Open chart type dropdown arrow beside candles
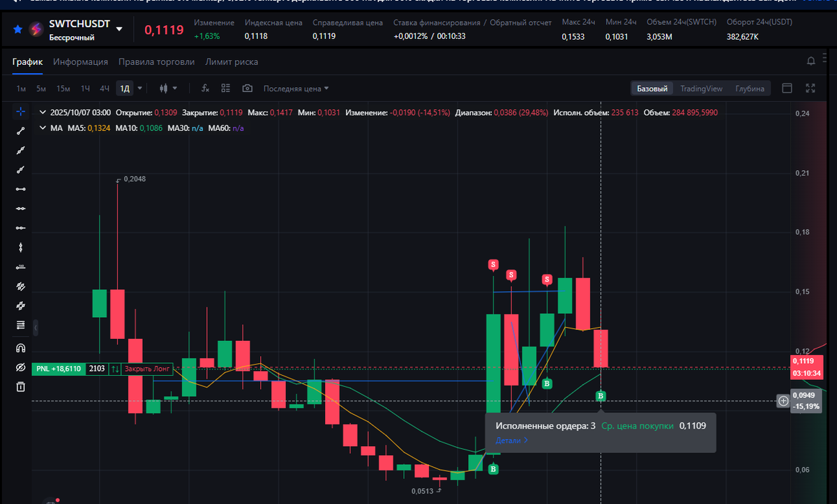837x504 pixels. [x=175, y=89]
